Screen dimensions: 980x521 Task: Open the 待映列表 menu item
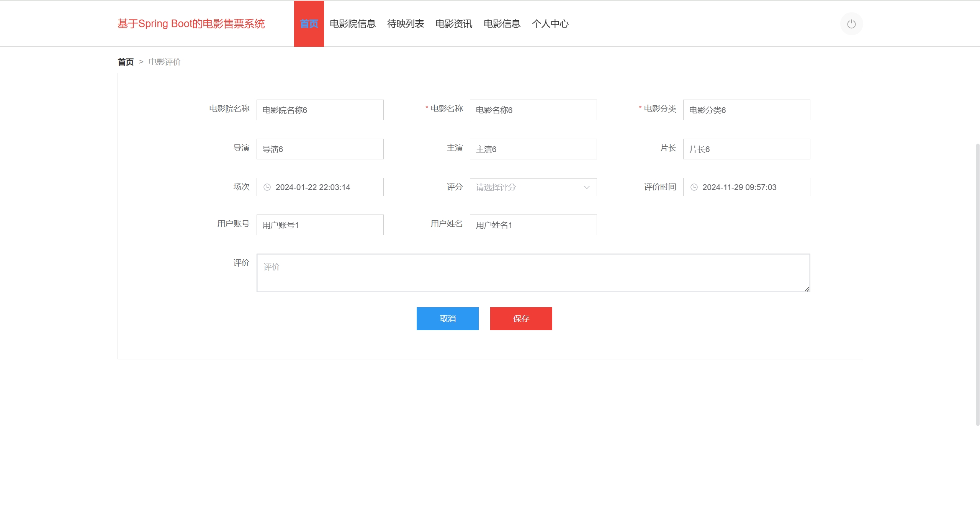click(x=406, y=24)
